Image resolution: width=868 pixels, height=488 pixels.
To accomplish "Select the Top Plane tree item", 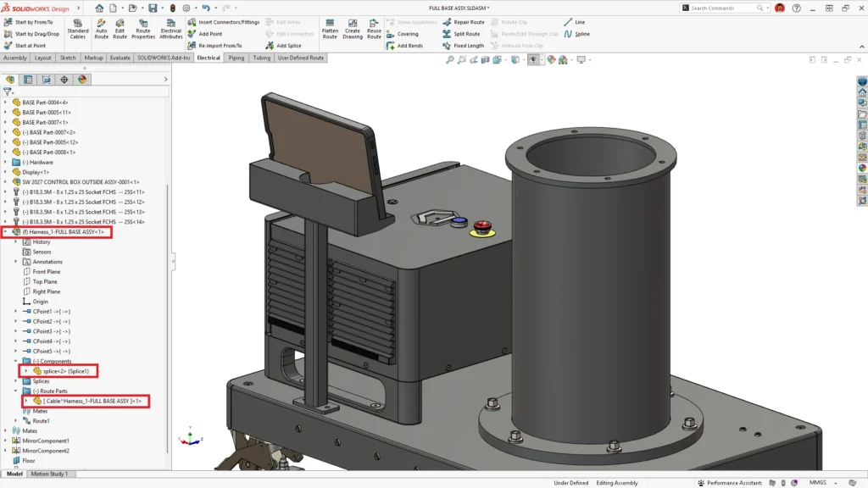I will pyautogui.click(x=45, y=281).
